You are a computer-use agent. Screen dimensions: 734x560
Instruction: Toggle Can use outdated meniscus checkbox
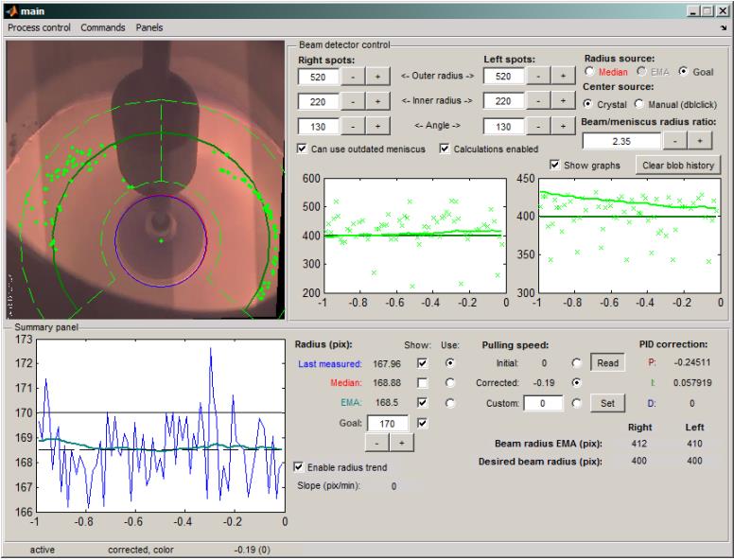(302, 149)
